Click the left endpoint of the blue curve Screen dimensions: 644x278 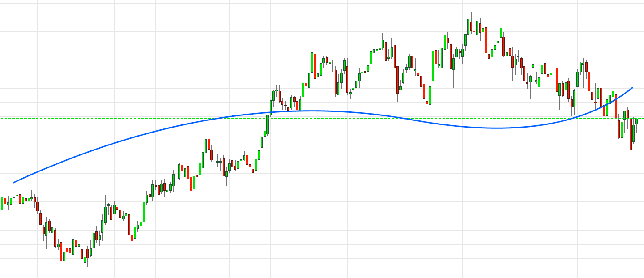click(x=13, y=183)
